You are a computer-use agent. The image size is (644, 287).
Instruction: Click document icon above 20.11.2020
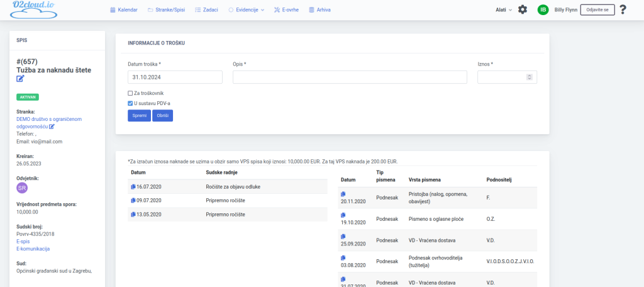click(x=343, y=194)
